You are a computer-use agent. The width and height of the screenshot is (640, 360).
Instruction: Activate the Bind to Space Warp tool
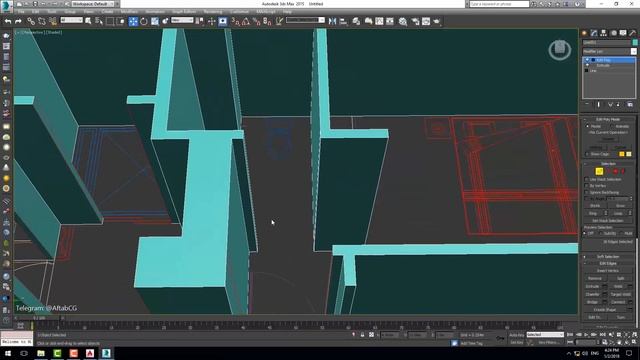pyautogui.click(x=52, y=21)
